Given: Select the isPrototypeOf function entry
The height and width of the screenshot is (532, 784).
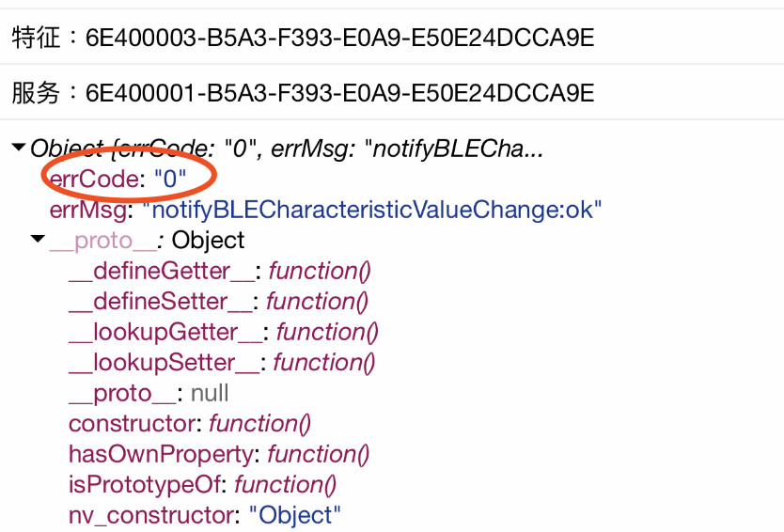Looking at the screenshot, I should 146,485.
